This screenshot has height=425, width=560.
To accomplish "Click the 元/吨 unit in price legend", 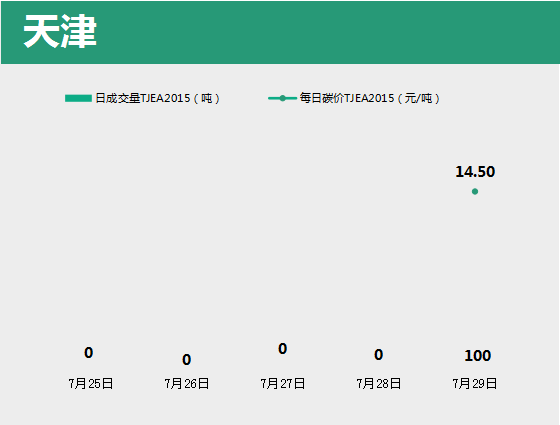I will click(419, 98).
